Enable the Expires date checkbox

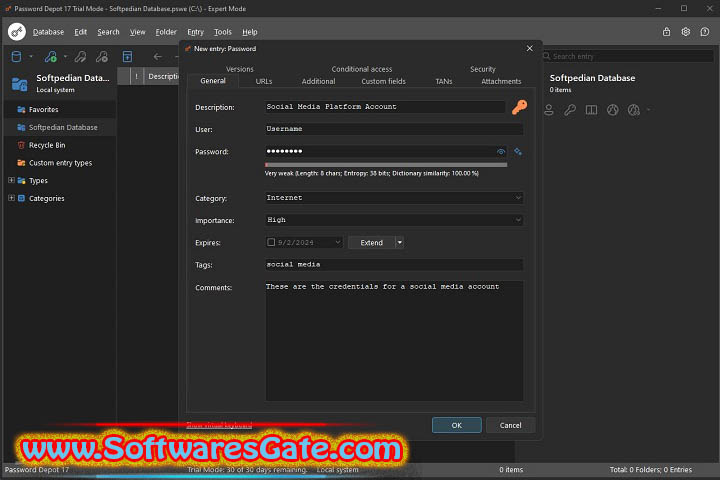click(x=271, y=242)
